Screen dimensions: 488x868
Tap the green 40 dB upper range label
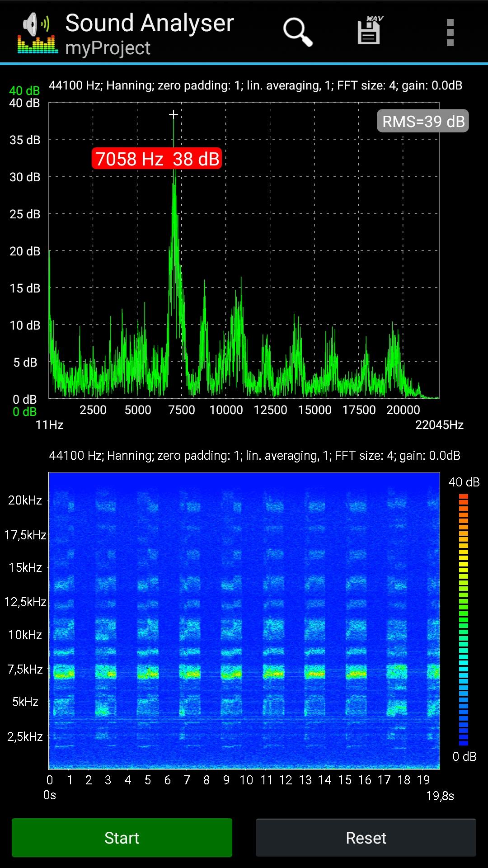coord(24,91)
